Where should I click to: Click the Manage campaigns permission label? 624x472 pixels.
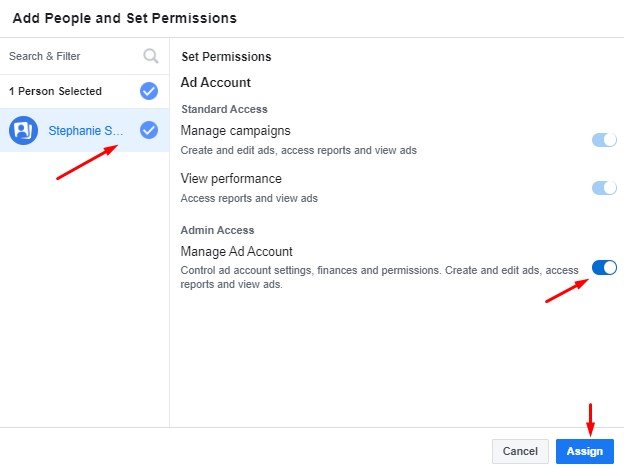coord(235,130)
